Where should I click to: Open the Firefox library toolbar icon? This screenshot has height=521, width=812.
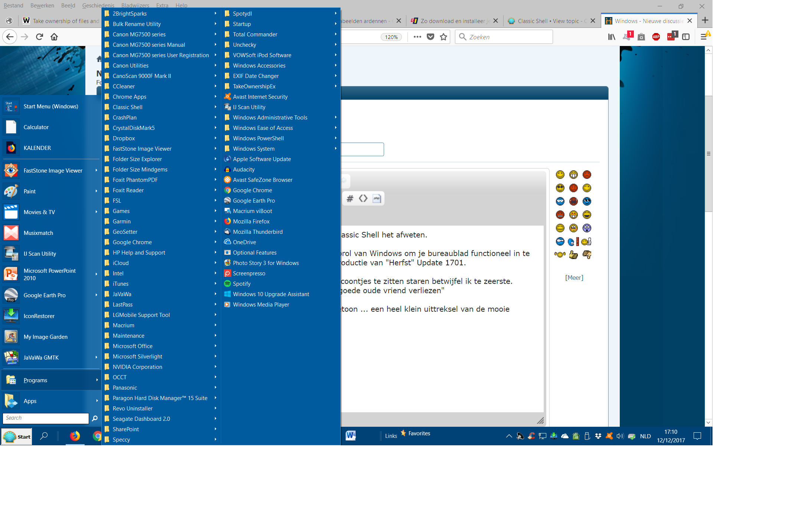pos(612,37)
